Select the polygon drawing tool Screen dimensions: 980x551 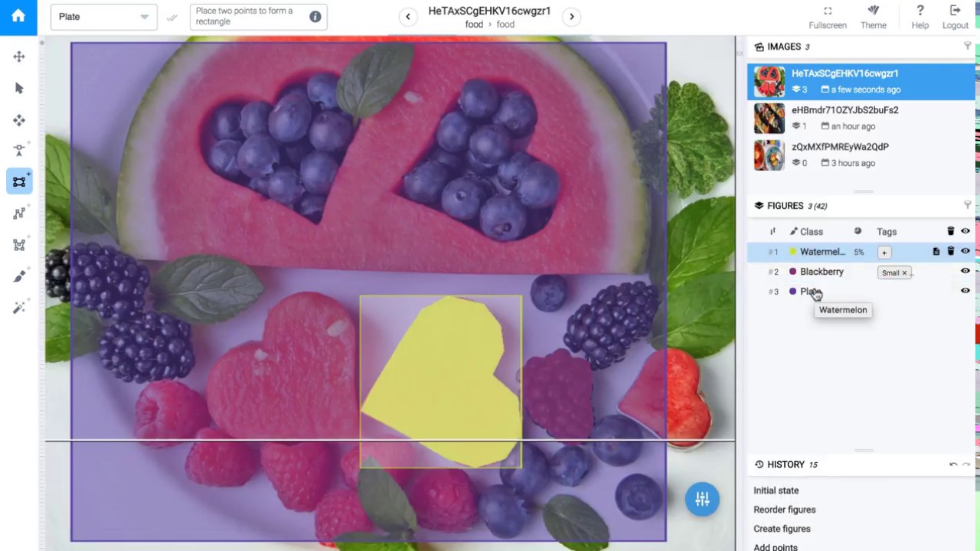[19, 245]
